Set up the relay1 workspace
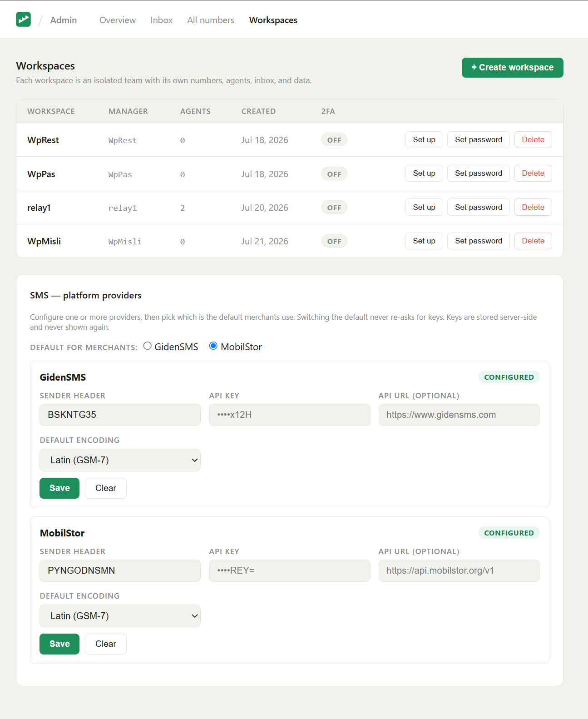Image resolution: width=588 pixels, height=719 pixels. 424,207
